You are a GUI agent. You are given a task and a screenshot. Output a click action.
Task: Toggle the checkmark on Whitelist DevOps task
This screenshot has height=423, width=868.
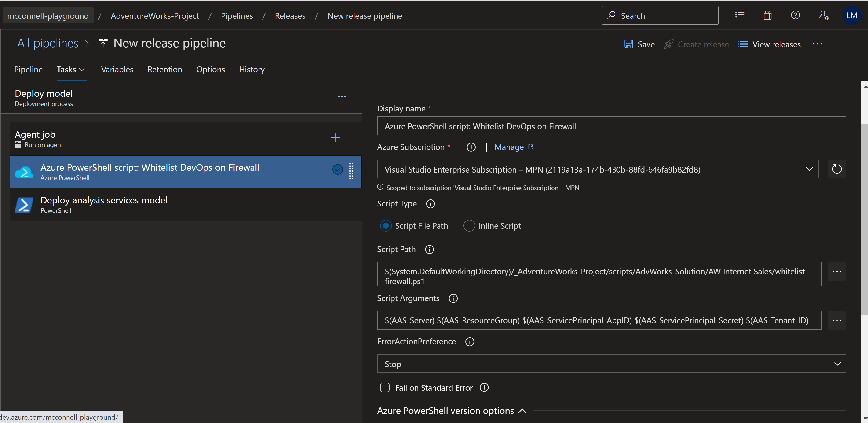tap(337, 169)
